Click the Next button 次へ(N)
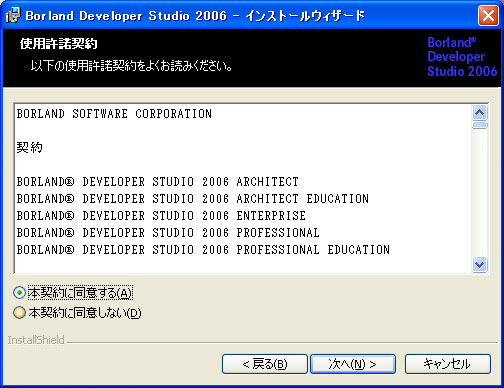The width and height of the screenshot is (504, 388). [353, 364]
